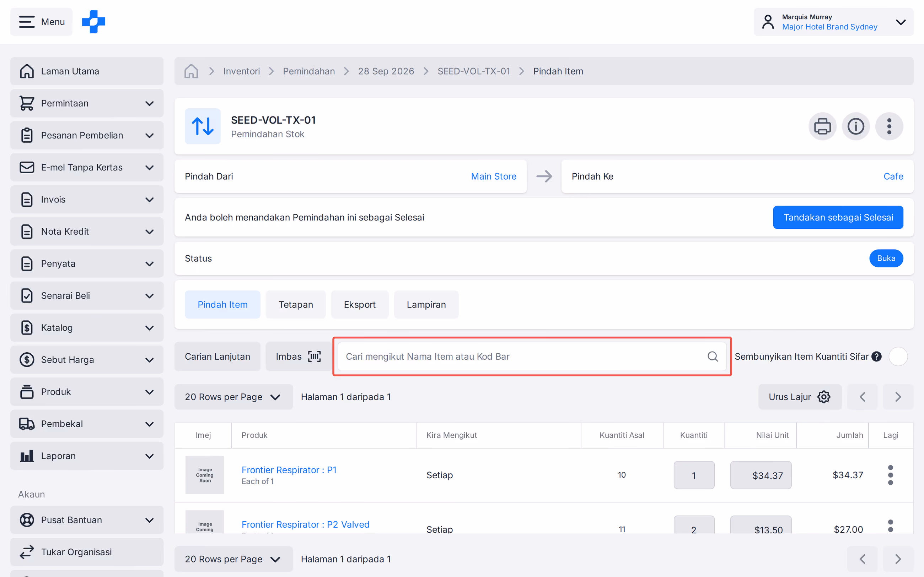Expand the Permintaan sidebar menu
924x577 pixels.
pos(87,103)
